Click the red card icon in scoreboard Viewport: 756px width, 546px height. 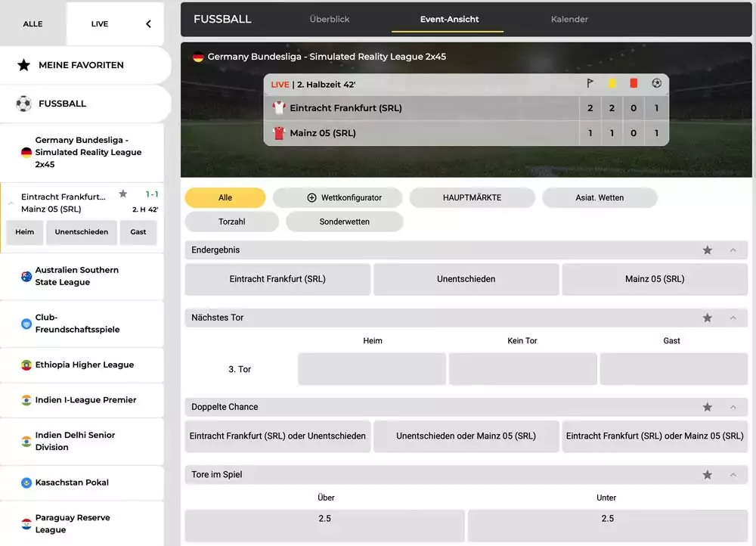[634, 83]
